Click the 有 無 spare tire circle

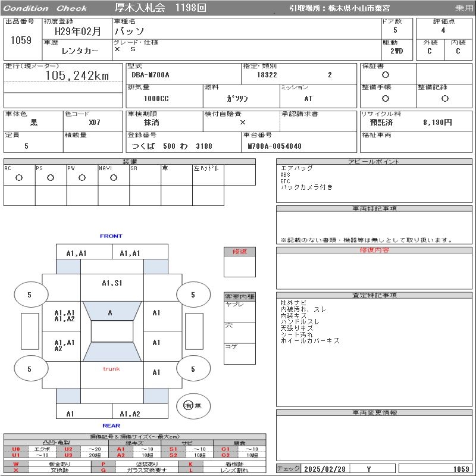tap(193, 406)
